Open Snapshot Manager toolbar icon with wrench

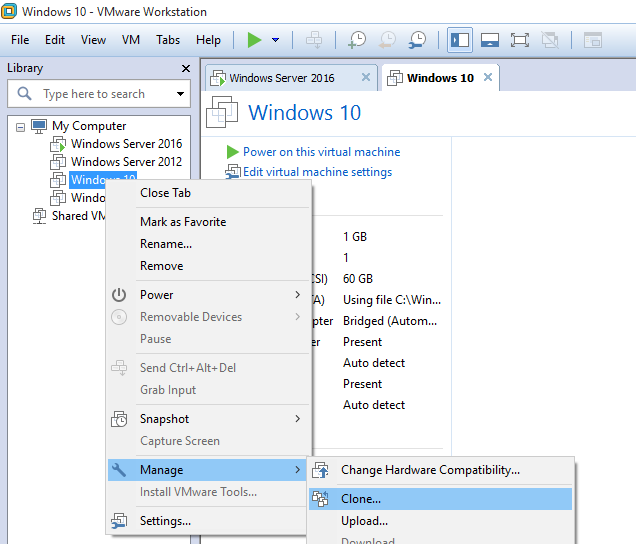point(417,40)
